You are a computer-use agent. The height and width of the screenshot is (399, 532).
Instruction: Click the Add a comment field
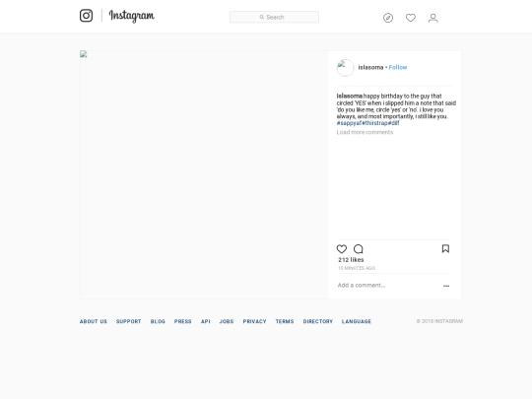point(388,286)
